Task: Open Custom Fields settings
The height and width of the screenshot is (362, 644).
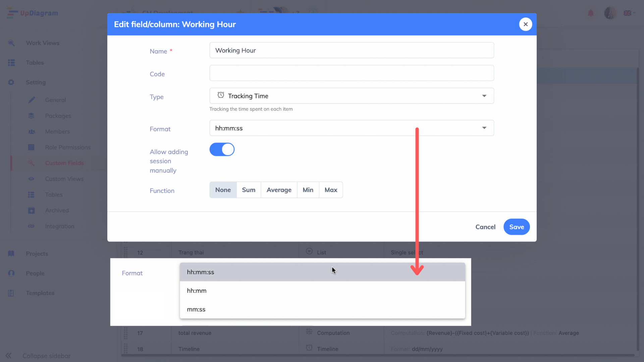Action: point(64,163)
